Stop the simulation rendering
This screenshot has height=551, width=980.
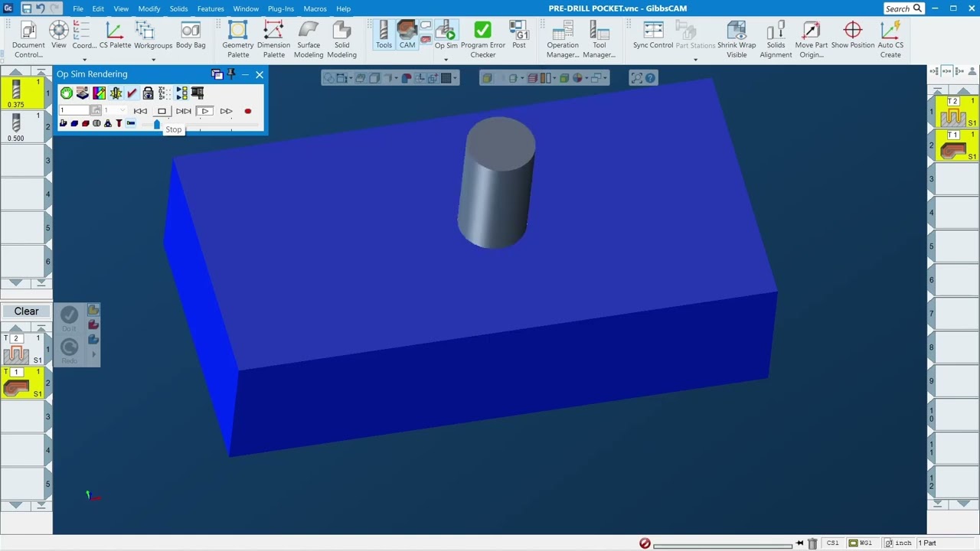click(x=162, y=111)
